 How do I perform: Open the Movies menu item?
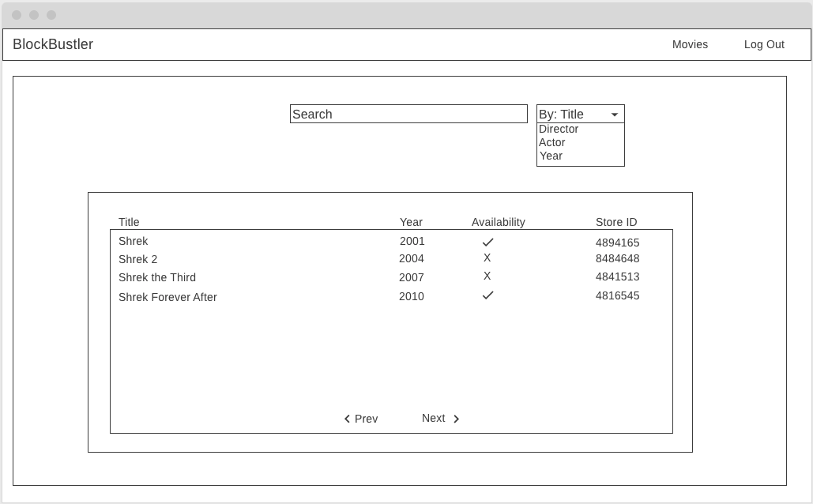(690, 44)
